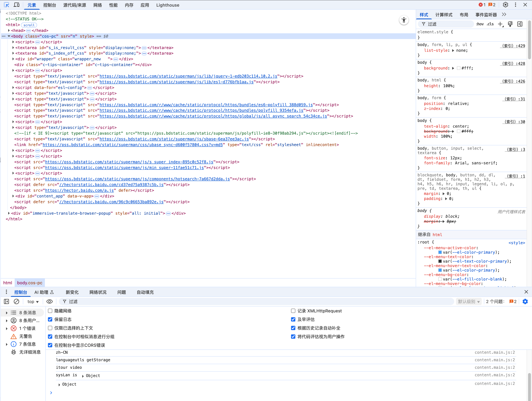Screen dimensions: 532x401
Task: Click the #fff background color swatch
Action: 459,68
